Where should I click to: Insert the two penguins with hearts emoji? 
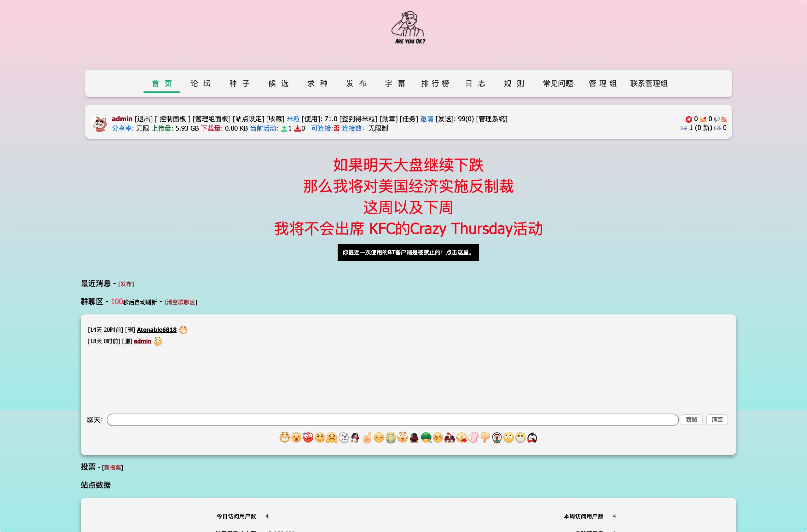point(450,438)
